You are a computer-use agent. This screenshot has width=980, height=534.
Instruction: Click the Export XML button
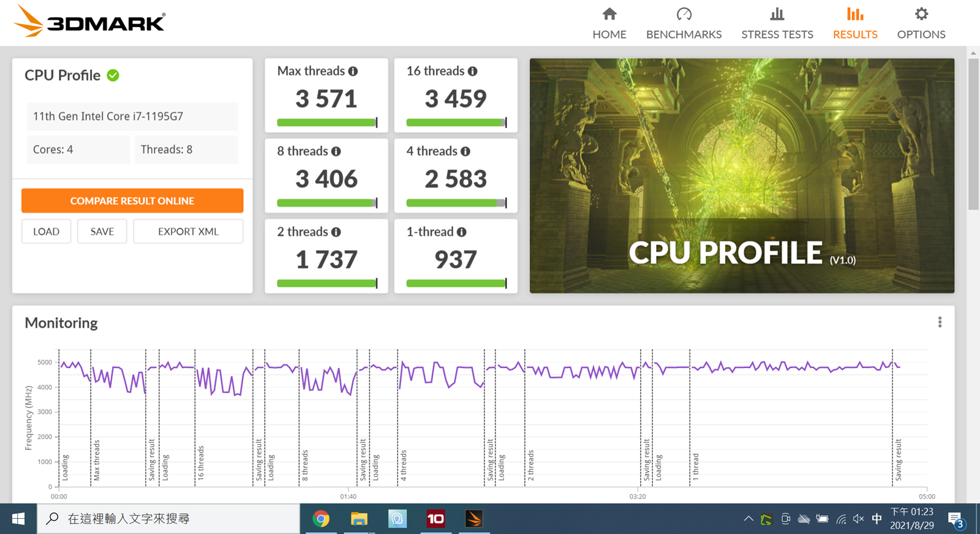click(x=188, y=231)
